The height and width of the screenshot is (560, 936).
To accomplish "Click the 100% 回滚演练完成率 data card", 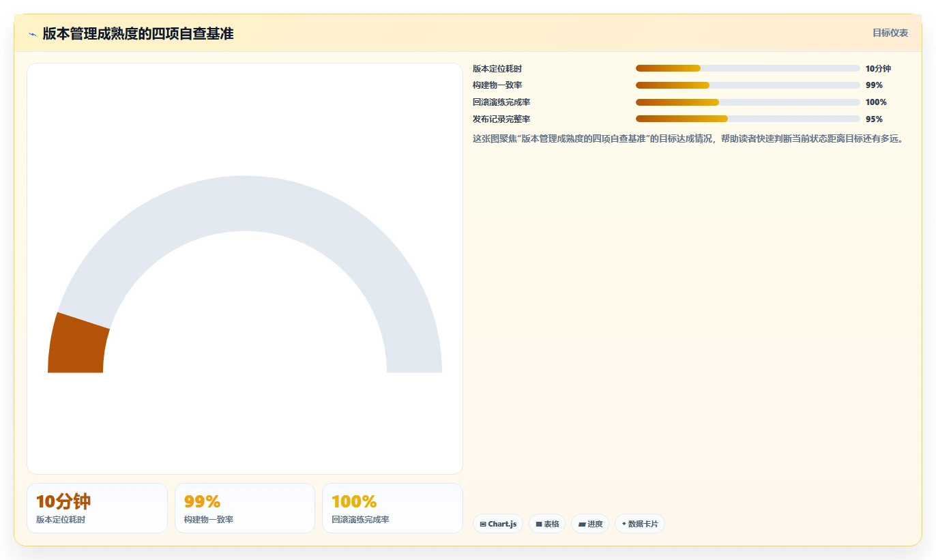I will [392, 508].
